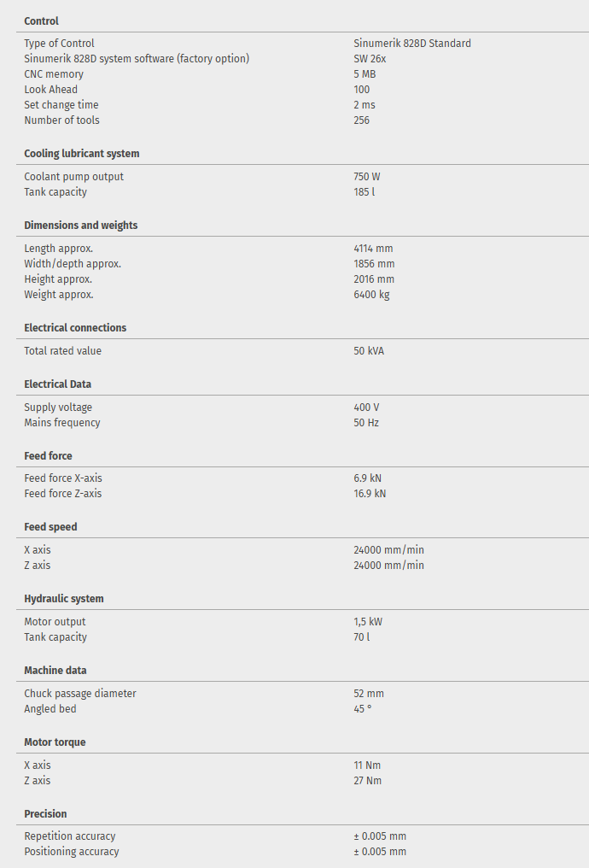Click the CNC memory label
This screenshot has height=868, width=589.
click(54, 74)
